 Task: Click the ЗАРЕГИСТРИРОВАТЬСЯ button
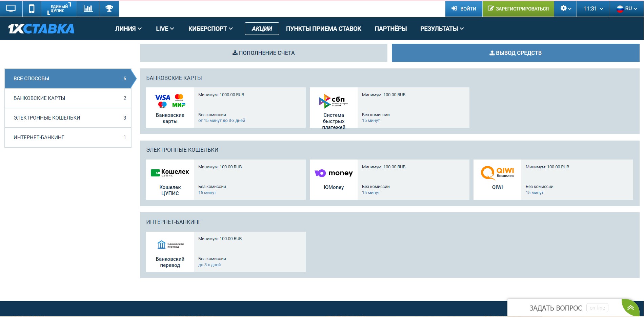[x=518, y=9]
